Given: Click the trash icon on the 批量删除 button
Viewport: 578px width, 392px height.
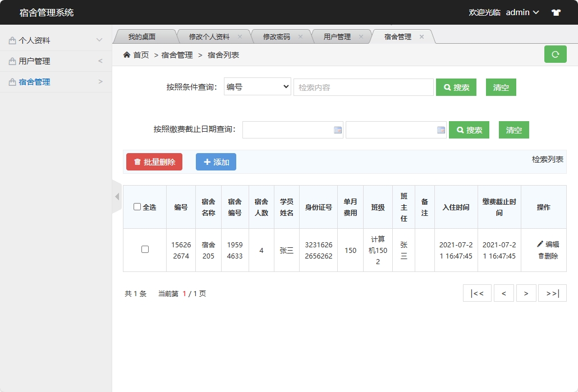Looking at the screenshot, I should click(137, 162).
